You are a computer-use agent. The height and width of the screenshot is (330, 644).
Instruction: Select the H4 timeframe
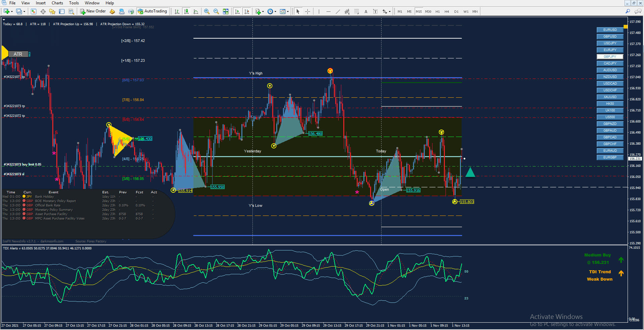(447, 11)
